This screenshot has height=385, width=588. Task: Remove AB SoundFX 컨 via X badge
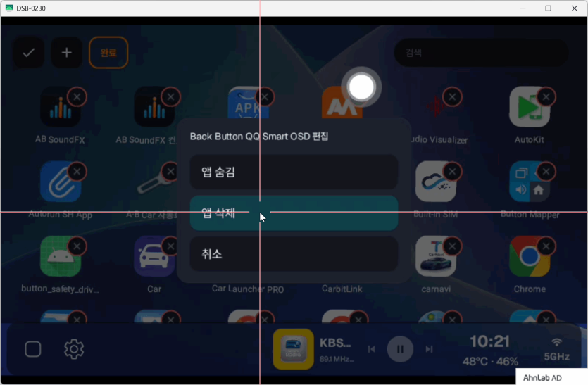pyautogui.click(x=170, y=97)
